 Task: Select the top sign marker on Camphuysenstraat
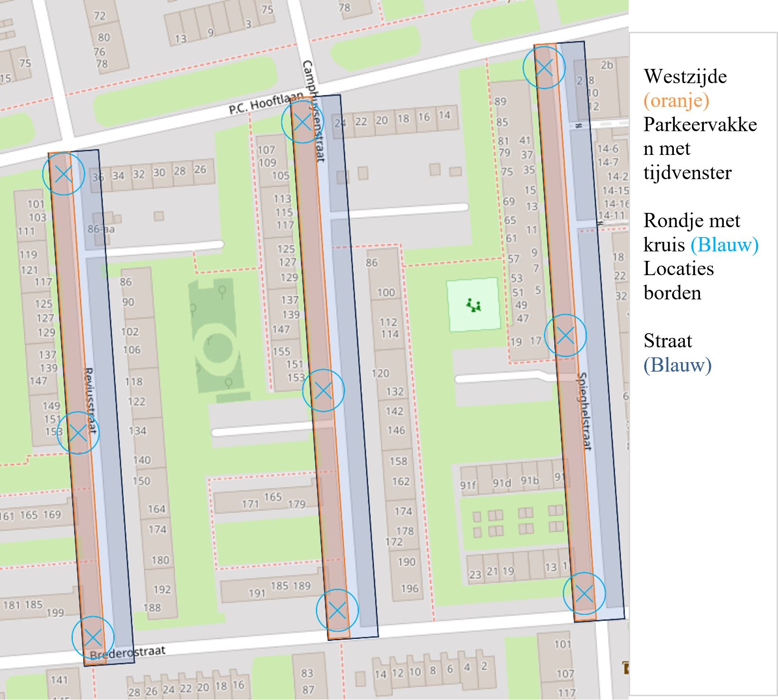coord(302,122)
